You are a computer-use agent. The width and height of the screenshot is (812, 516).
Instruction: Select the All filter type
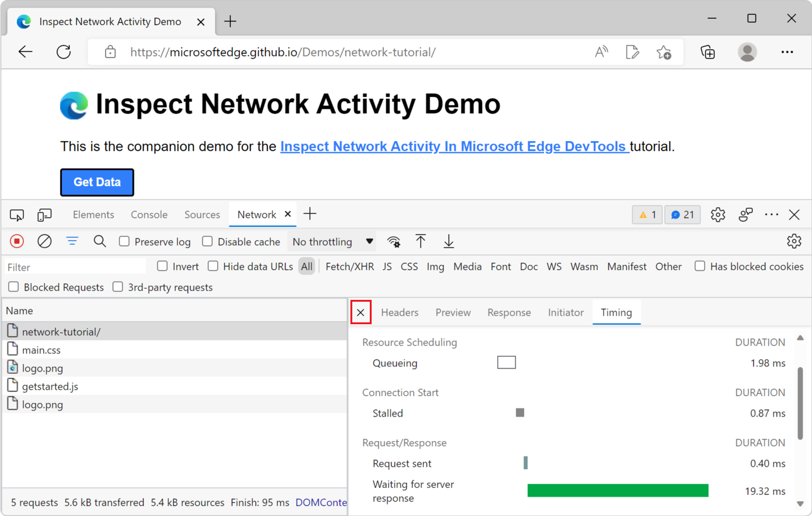pos(307,267)
